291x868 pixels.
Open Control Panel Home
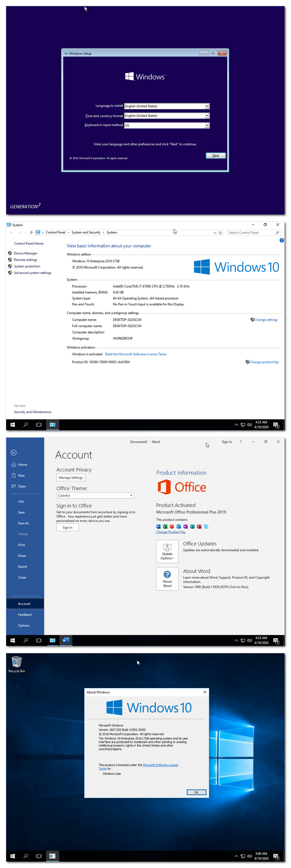tap(29, 243)
